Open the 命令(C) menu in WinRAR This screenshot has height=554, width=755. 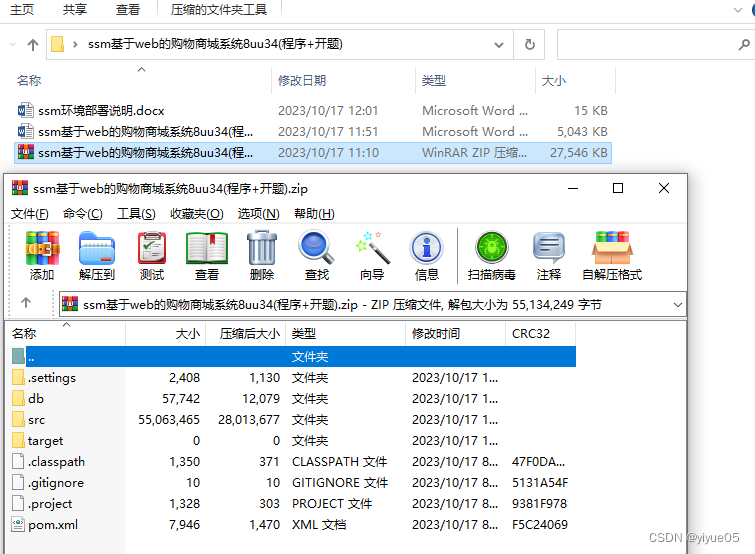(83, 214)
